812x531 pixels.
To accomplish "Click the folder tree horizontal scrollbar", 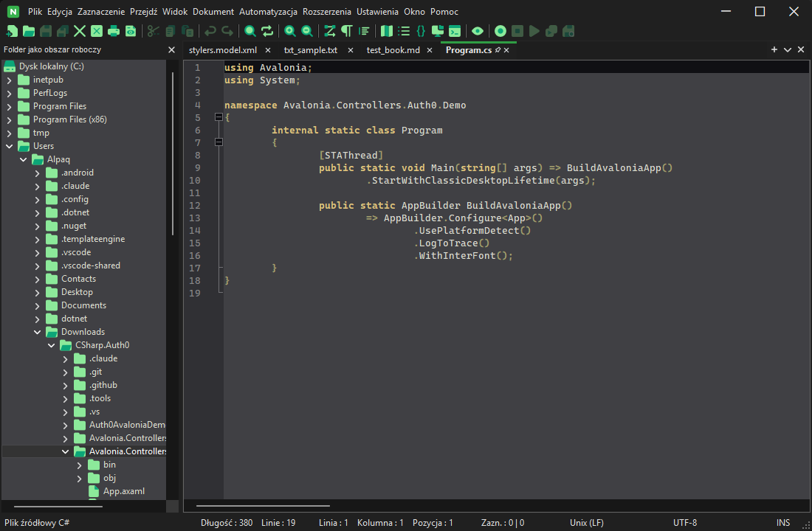I will (58, 506).
